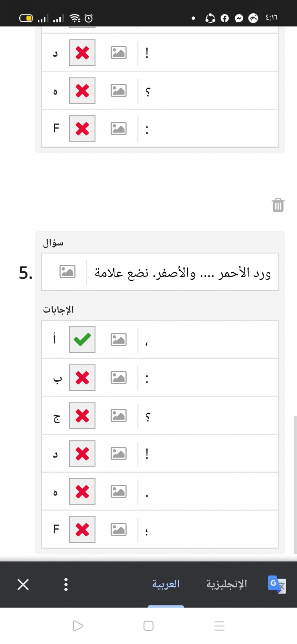
Task: Delete question with the trash icon
Action: click(x=278, y=205)
